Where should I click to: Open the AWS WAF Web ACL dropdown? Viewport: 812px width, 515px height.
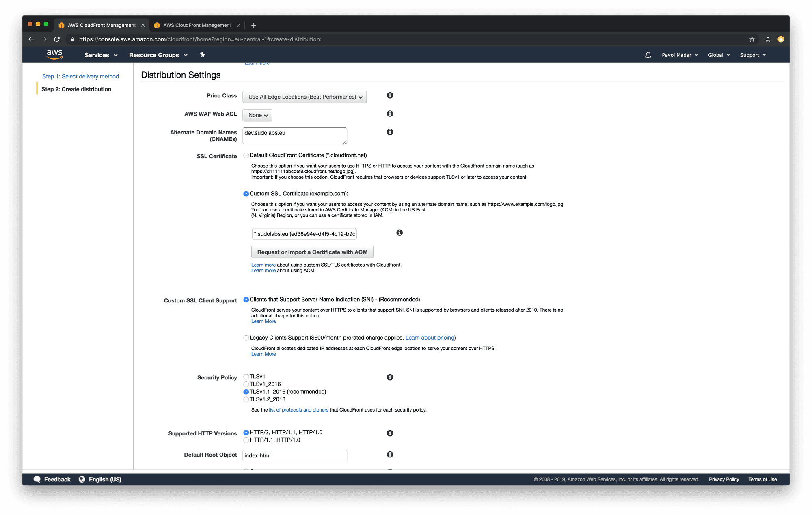[x=257, y=115]
